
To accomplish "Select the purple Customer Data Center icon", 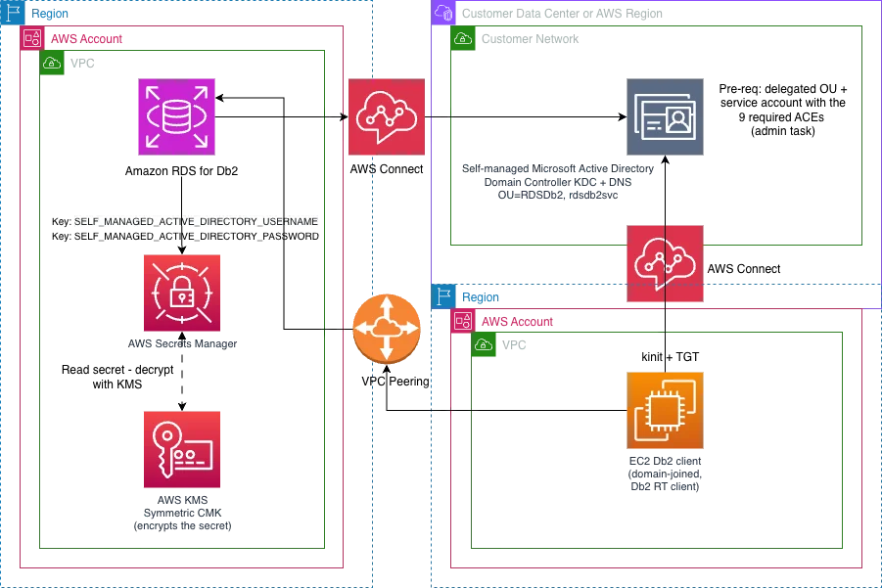I will 443,13.
